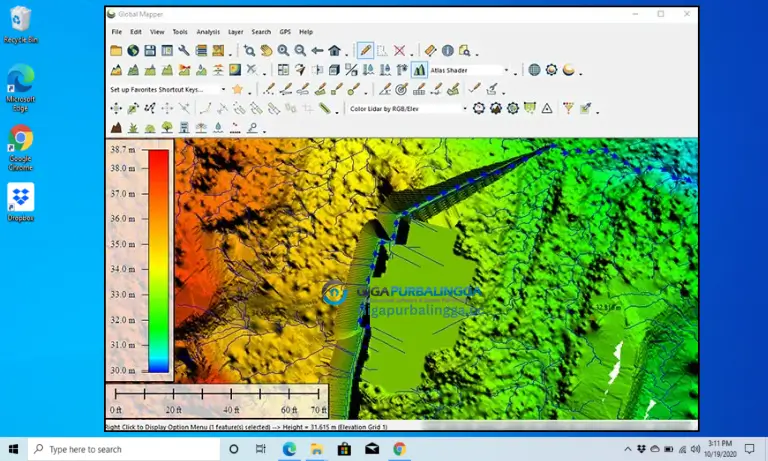Open the Edit menu
The image size is (768, 461).
coord(136,32)
